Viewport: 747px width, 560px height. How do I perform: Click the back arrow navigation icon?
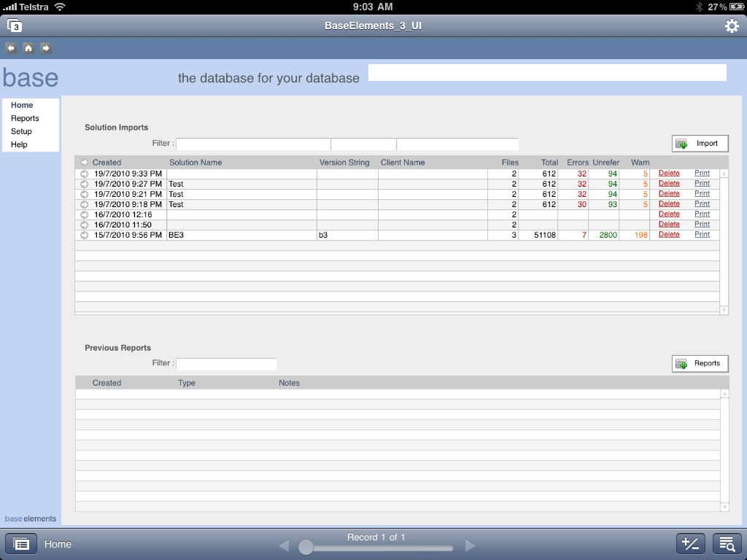click(x=11, y=48)
